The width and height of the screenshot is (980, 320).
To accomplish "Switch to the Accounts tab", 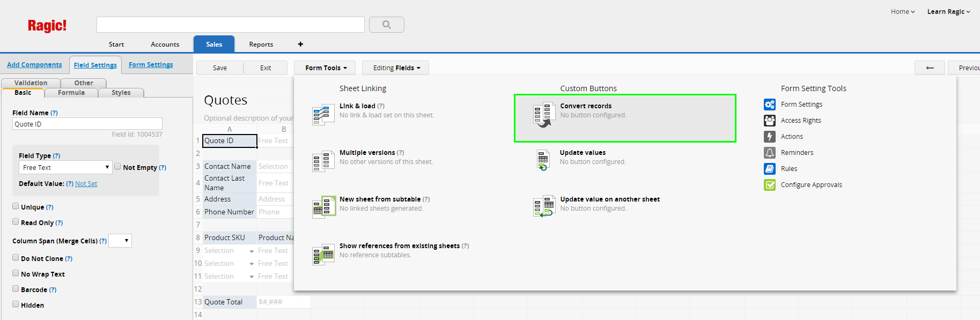I will click(x=165, y=44).
